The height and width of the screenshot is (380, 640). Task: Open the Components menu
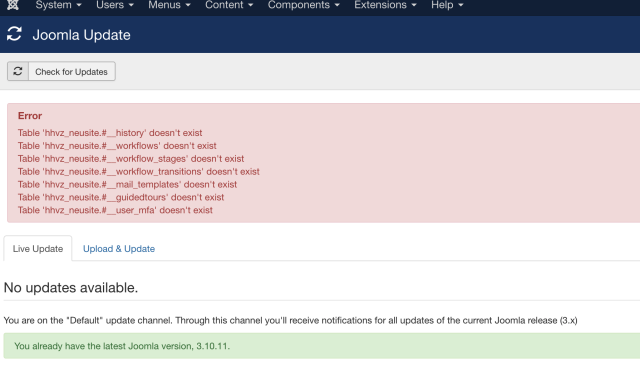click(x=304, y=5)
